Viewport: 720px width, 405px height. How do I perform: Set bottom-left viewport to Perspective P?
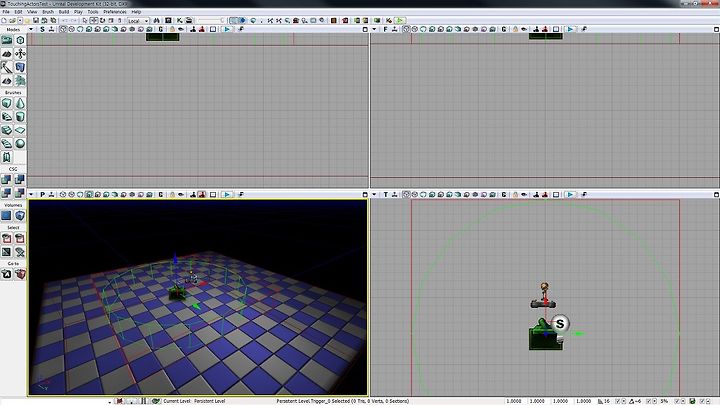pos(42,195)
